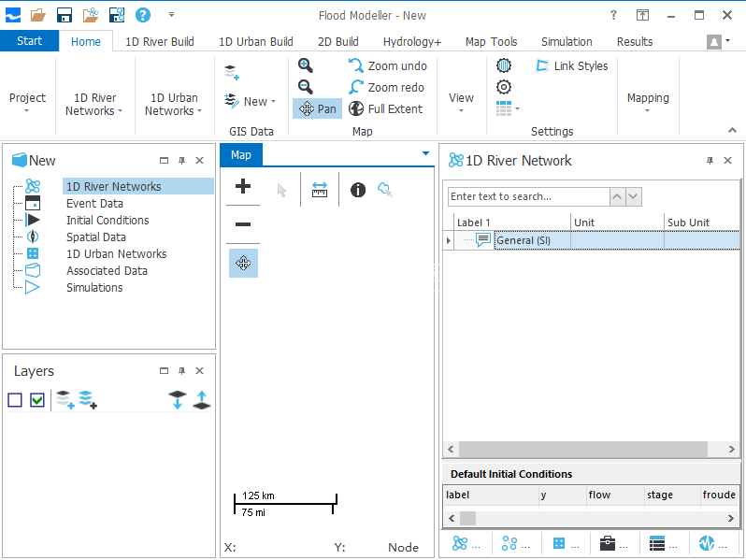The width and height of the screenshot is (746, 560).
Task: Open the View dropdown
Action: (x=461, y=103)
